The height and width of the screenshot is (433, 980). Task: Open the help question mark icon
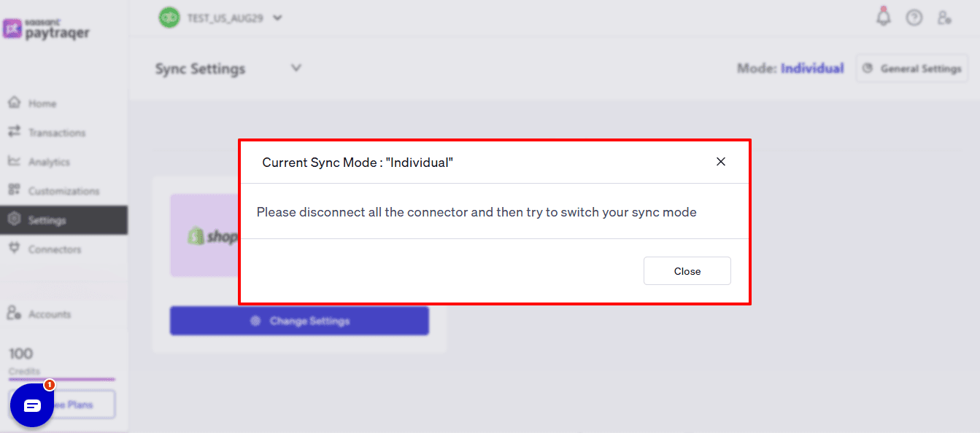(914, 16)
